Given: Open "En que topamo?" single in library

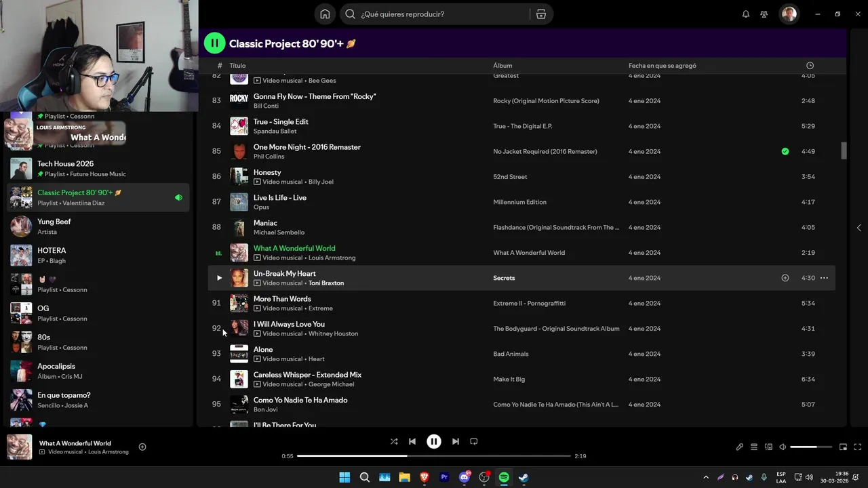Looking at the screenshot, I should tap(99, 400).
